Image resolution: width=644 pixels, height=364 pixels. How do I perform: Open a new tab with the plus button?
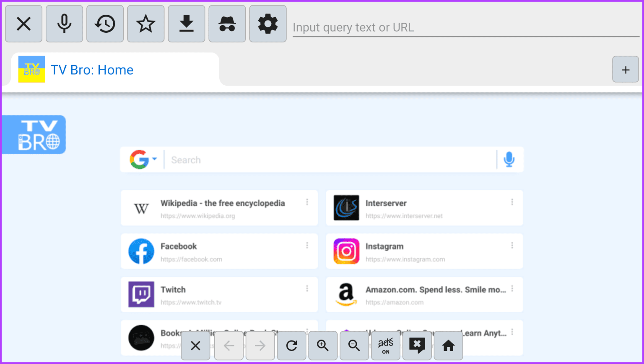[x=625, y=69]
